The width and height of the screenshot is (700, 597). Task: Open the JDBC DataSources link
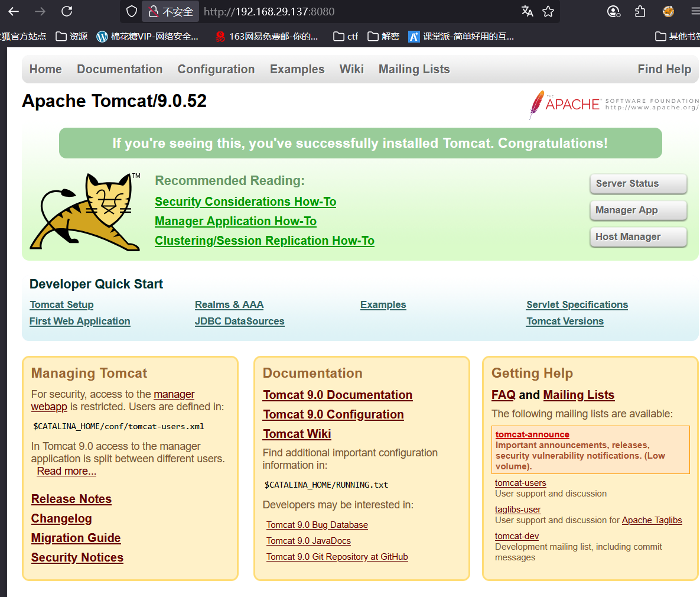[239, 322]
